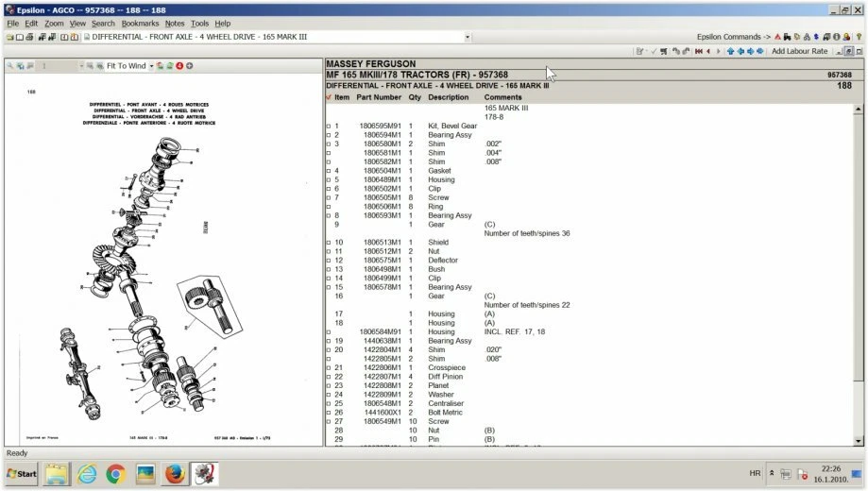Click the grey truck icon before info icon
The height and width of the screenshot is (491, 868).
click(x=827, y=37)
